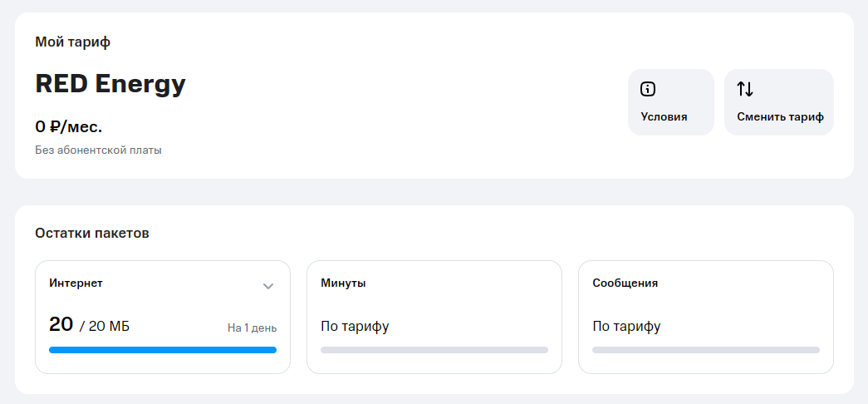Screen dimensions: 868x404
Task: Expand the Интернет package chevron
Action: click(268, 286)
